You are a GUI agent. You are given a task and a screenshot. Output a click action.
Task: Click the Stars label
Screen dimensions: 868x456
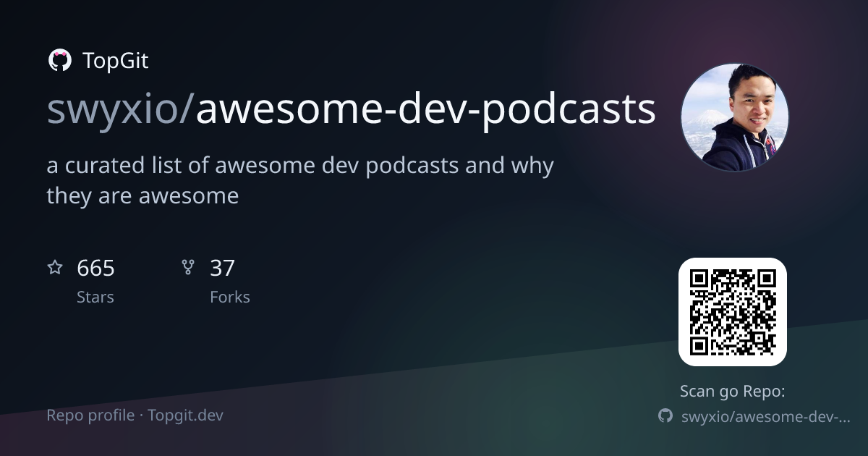(x=95, y=297)
